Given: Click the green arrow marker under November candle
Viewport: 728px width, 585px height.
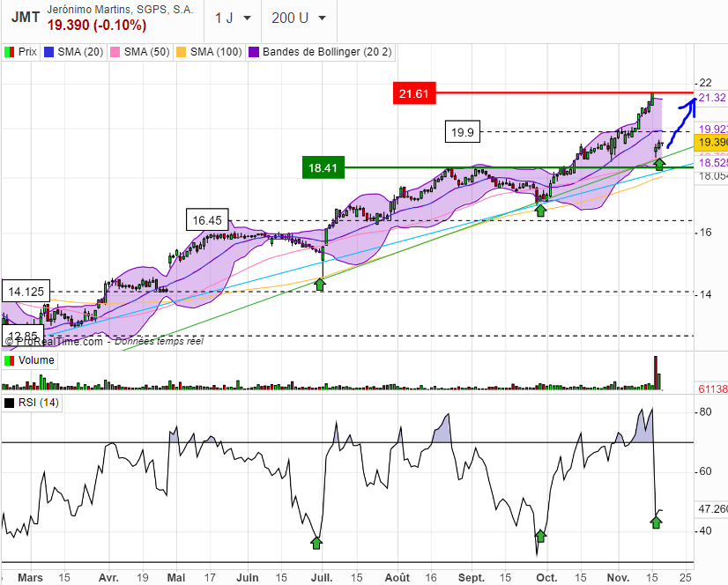Looking at the screenshot, I should click(x=659, y=163).
